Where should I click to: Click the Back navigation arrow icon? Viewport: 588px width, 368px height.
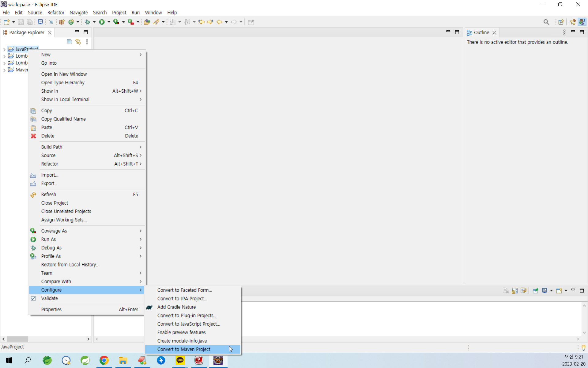[x=219, y=22]
